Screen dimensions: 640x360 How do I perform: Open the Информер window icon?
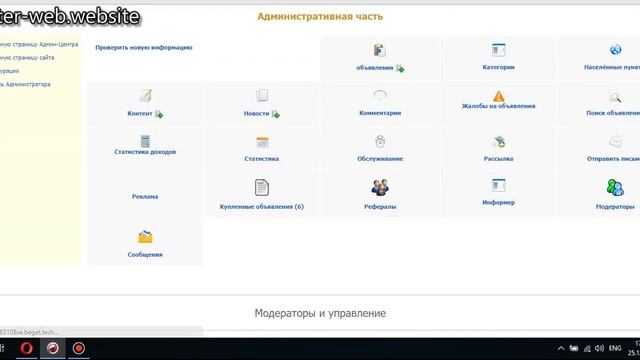point(498,185)
